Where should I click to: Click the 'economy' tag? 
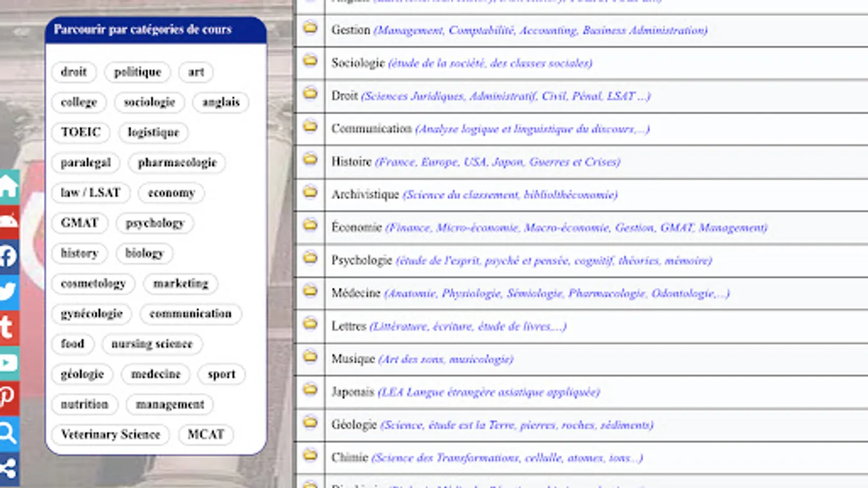(x=171, y=192)
